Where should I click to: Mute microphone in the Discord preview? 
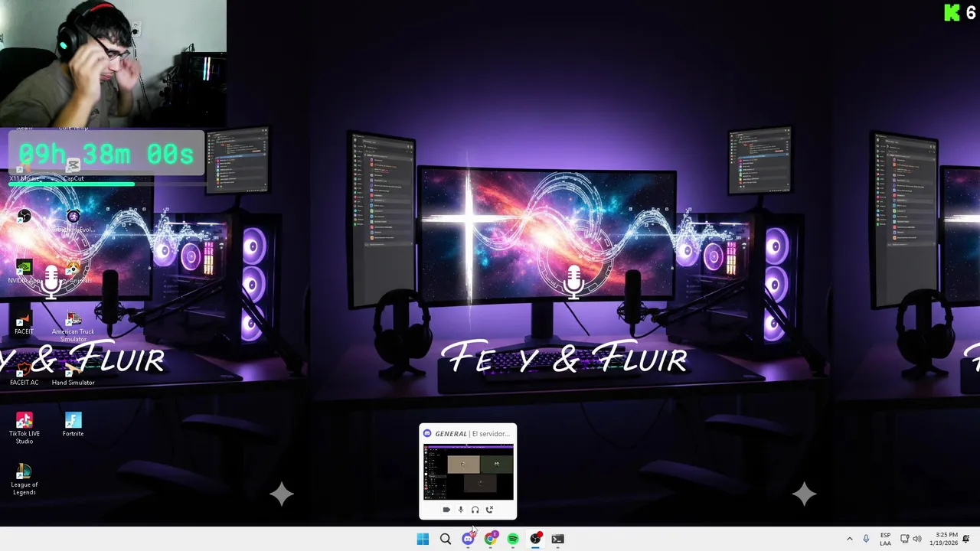click(461, 510)
